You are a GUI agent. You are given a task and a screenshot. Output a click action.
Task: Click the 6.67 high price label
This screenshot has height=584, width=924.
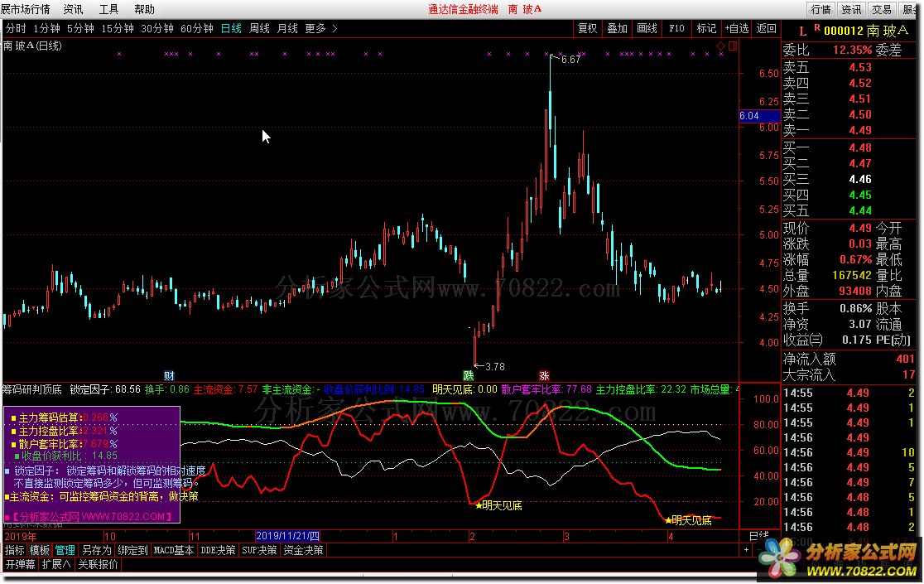click(x=570, y=59)
